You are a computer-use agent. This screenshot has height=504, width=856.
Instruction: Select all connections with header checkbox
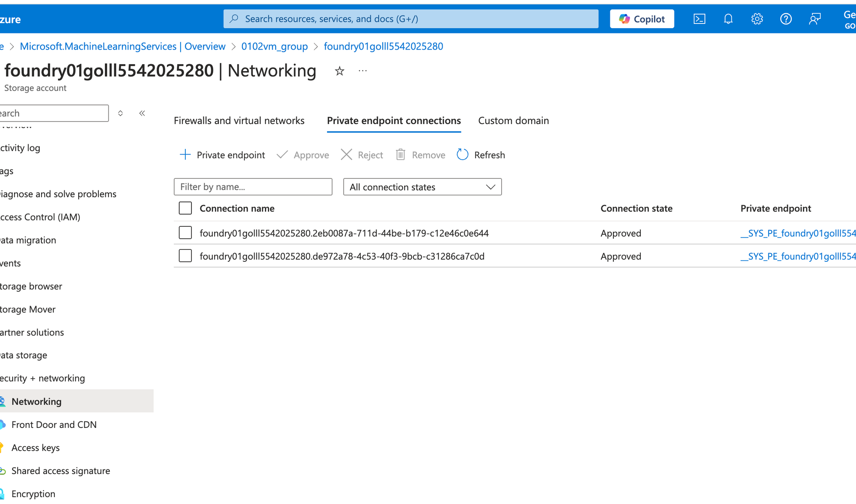pos(185,208)
